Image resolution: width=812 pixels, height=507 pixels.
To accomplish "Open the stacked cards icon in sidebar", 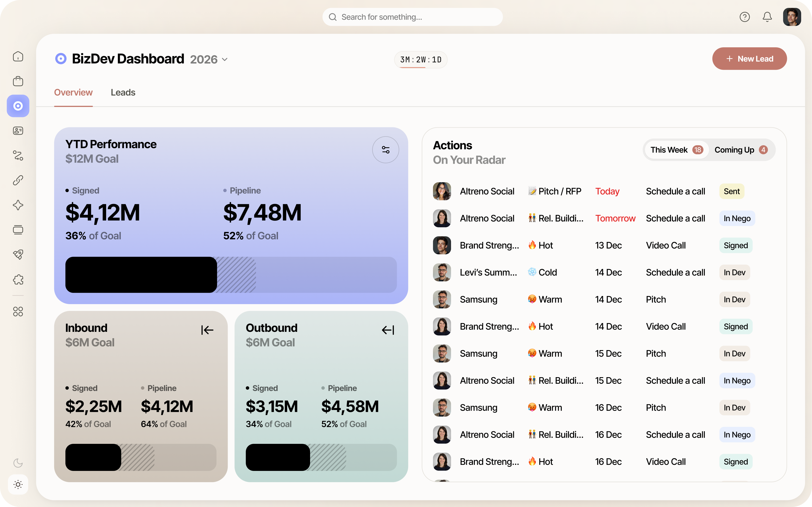I will [x=18, y=230].
